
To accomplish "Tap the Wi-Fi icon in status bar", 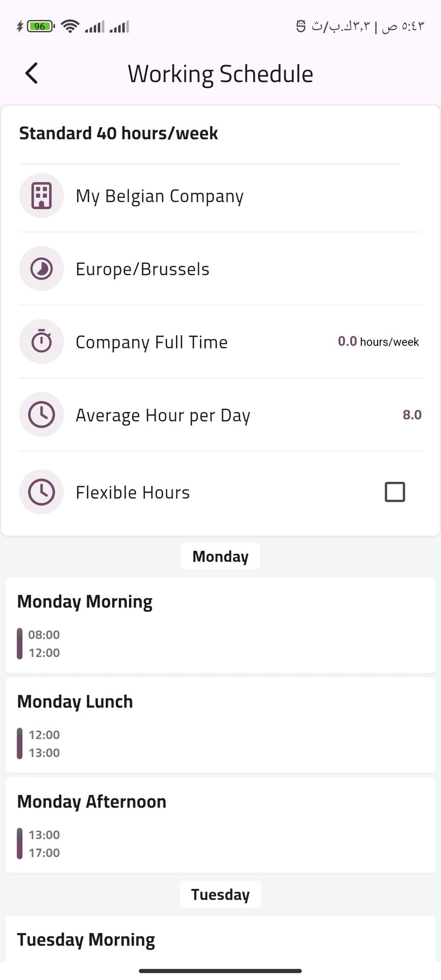I will pyautogui.click(x=69, y=26).
